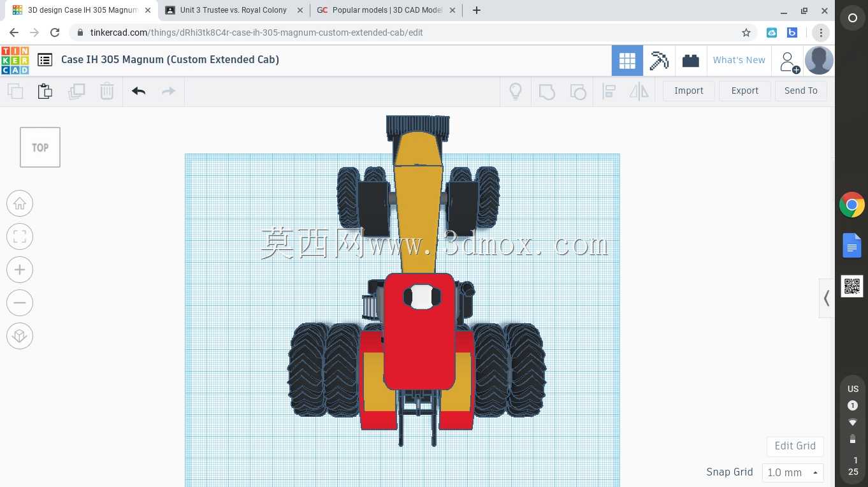Open What's New
The image size is (868, 487).
pyautogui.click(x=739, y=61)
